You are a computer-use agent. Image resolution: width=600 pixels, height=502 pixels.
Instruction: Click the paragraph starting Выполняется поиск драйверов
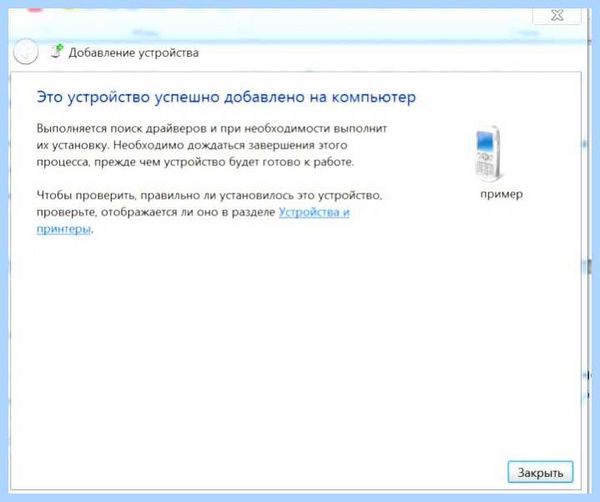[212, 145]
